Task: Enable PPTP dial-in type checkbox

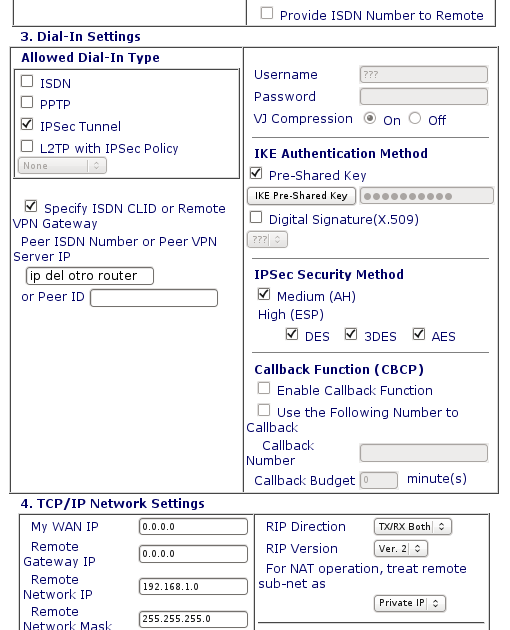Action: [27, 102]
